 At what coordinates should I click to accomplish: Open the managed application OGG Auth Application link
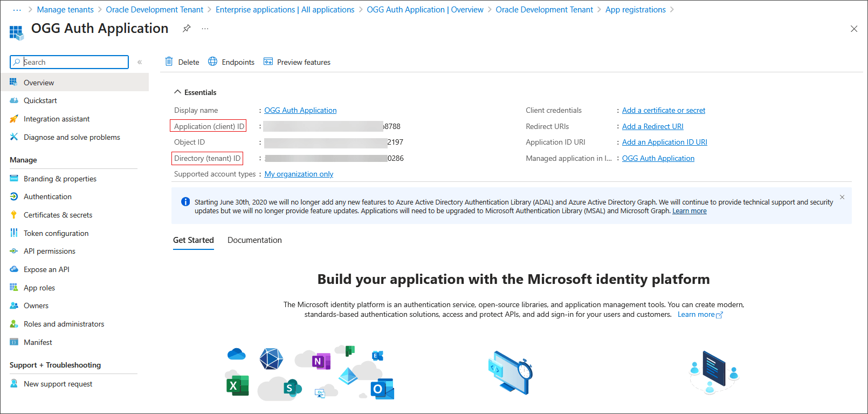[x=658, y=158]
